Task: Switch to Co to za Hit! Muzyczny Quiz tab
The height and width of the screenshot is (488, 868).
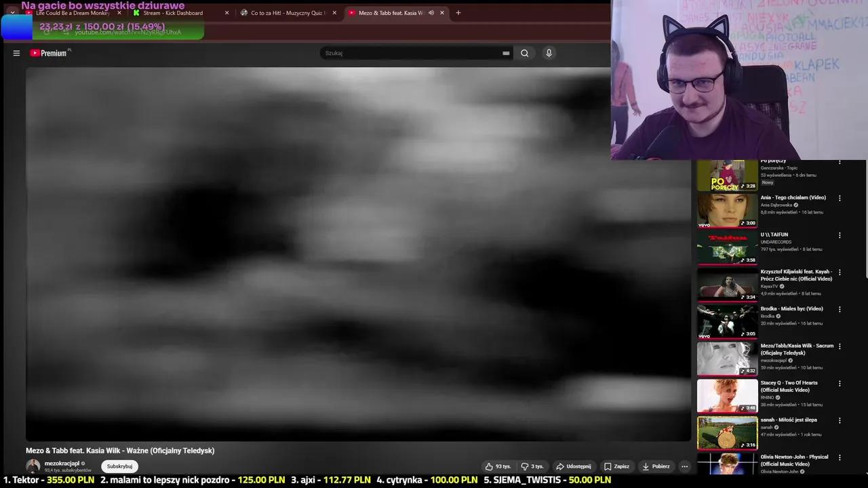Action: [288, 13]
